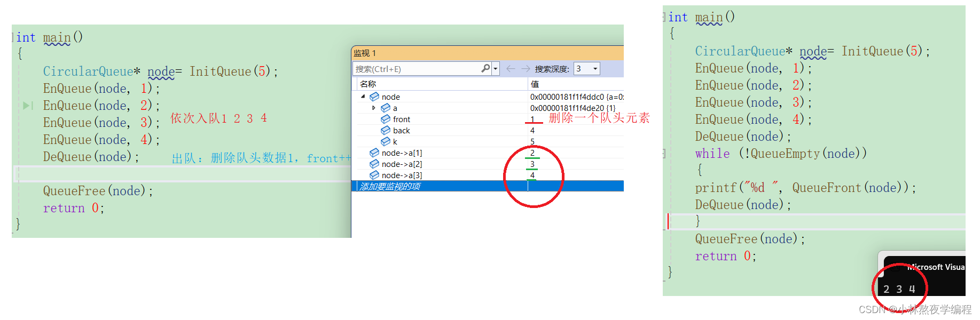Click the k field cube icon

386,141
